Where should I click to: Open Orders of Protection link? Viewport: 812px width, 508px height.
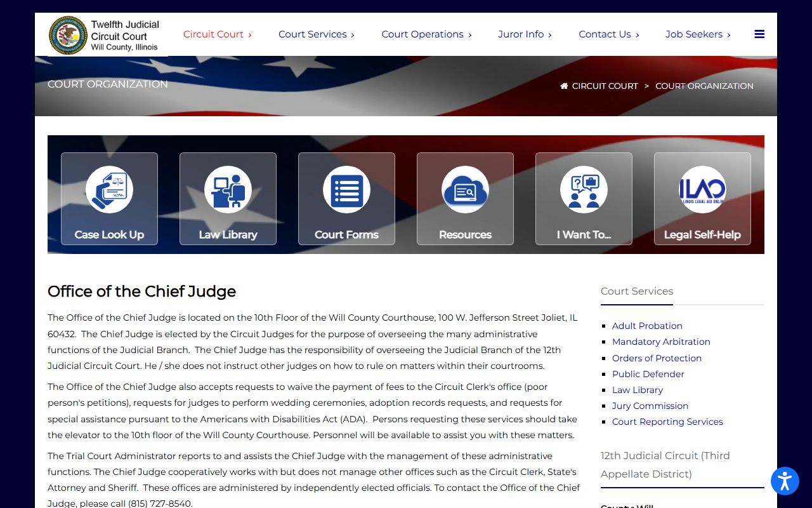click(x=657, y=358)
